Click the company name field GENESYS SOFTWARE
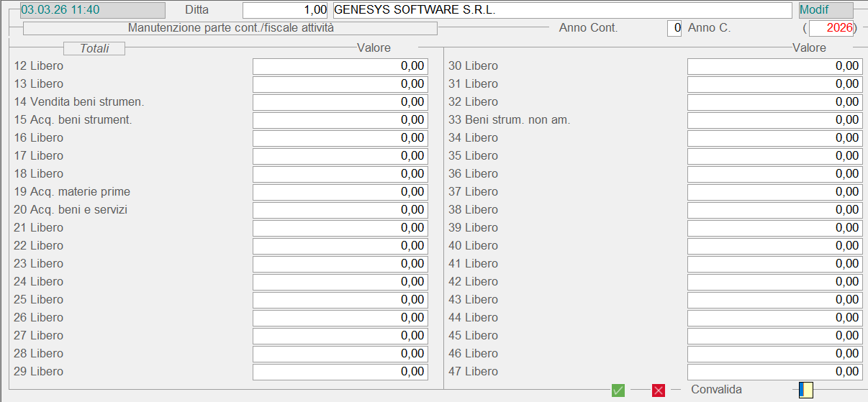The width and height of the screenshot is (868, 402). (x=561, y=10)
